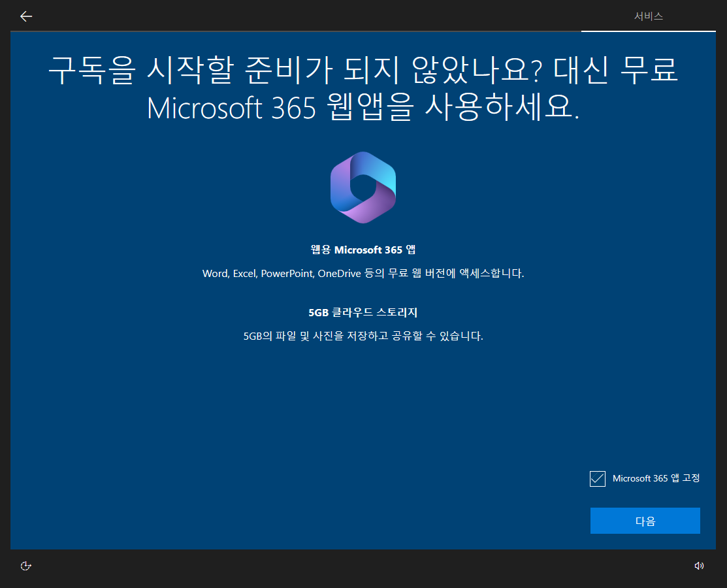Viewport: 727px width, 588px height.
Task: Go back with the arrow icon
Action: point(26,16)
